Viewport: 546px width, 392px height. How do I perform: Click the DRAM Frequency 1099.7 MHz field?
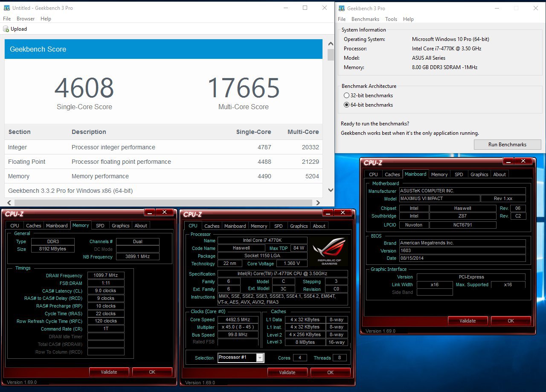pyautogui.click(x=106, y=276)
